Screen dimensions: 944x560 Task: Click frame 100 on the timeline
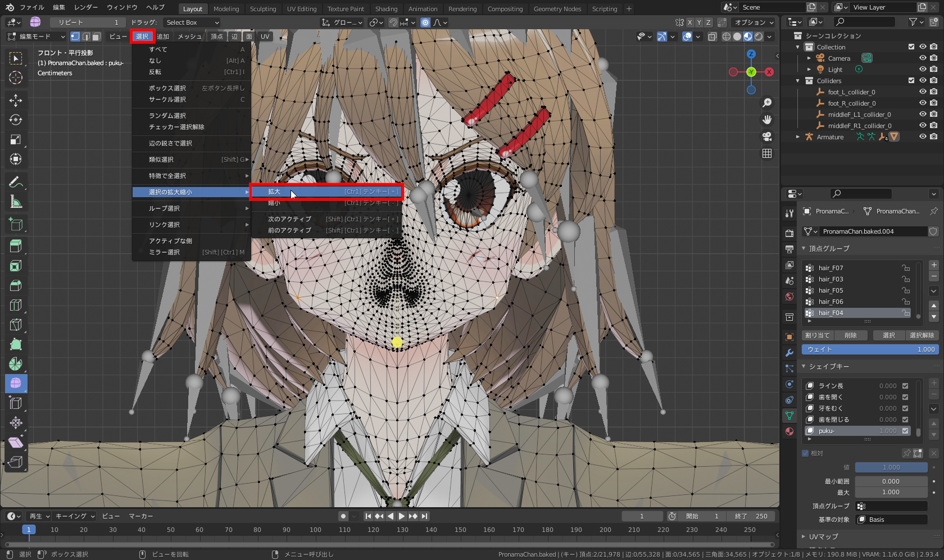(x=316, y=530)
